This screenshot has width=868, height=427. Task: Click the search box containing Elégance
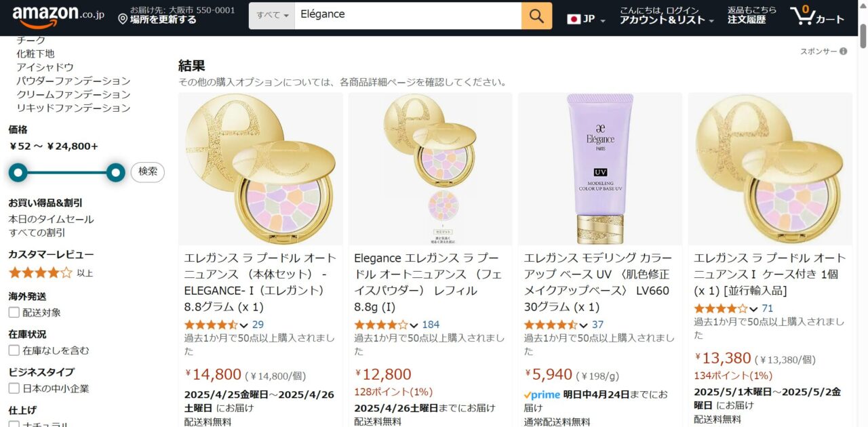(408, 16)
